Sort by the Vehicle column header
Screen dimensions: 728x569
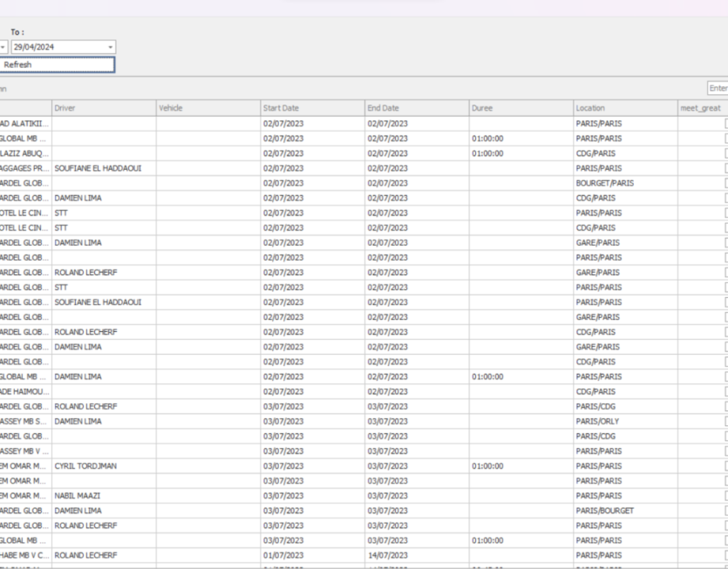pos(207,108)
